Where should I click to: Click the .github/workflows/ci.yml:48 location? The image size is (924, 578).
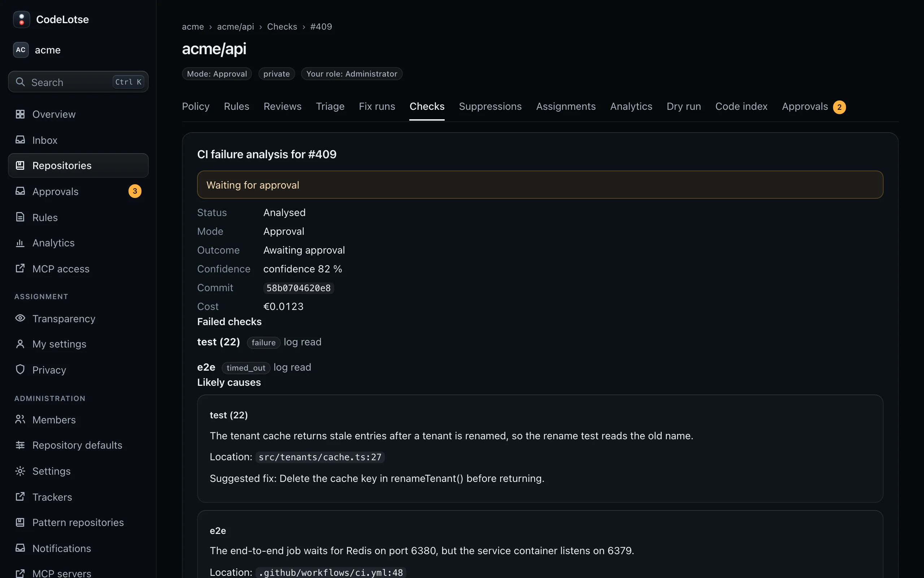pos(331,573)
